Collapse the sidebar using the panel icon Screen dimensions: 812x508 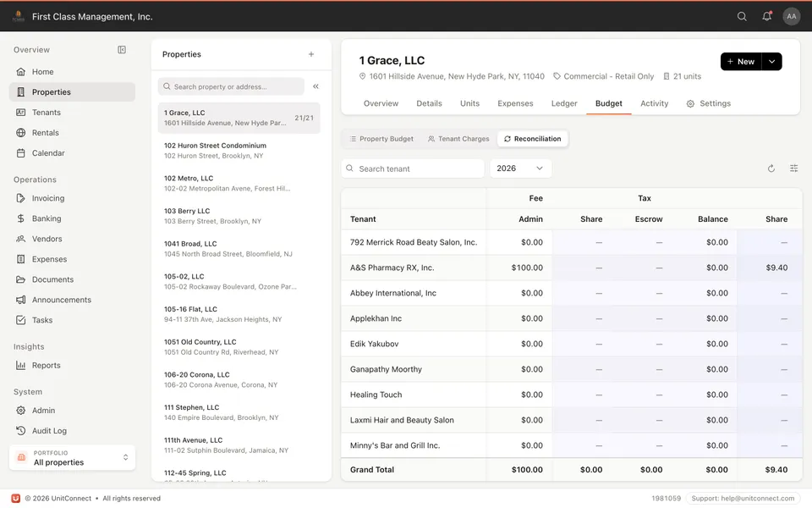pos(122,50)
